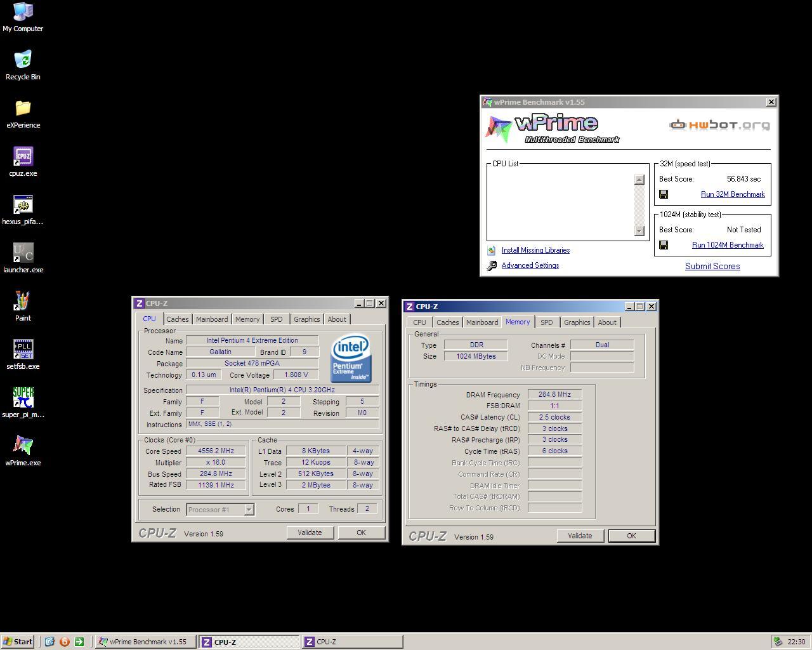Open Memory tab in left CPU-Z window
812x650 pixels.
click(247, 319)
